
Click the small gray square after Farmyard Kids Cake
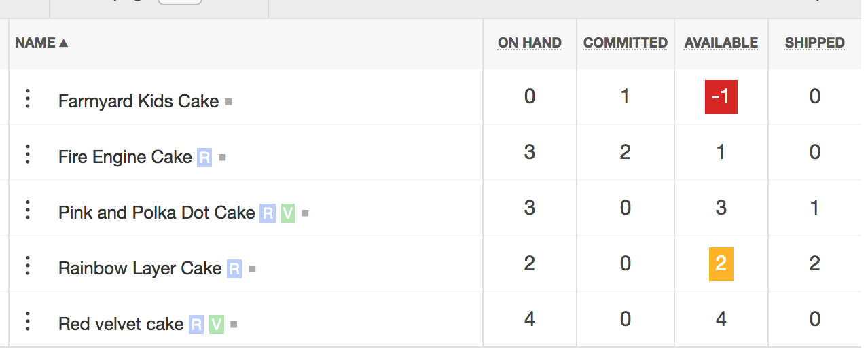229,103
